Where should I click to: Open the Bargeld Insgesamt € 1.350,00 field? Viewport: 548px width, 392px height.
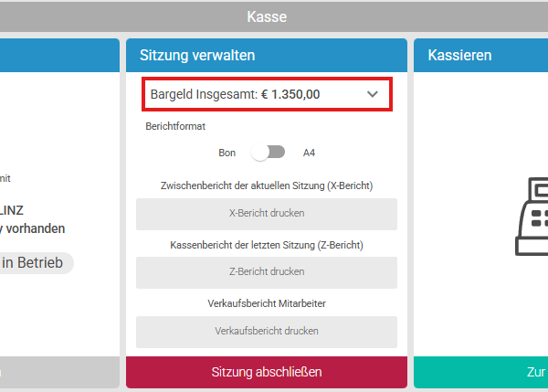[x=247, y=94]
